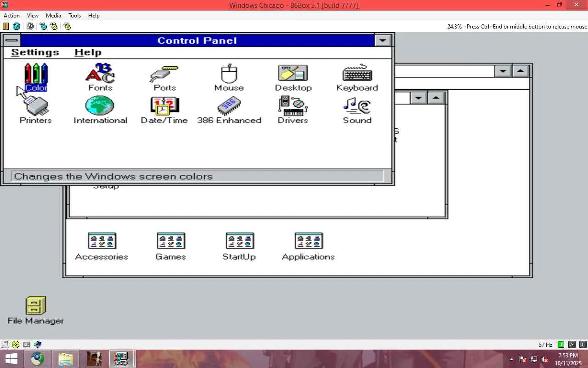Click the sound status bar icon
Screen dimensions: 588x368
38,344
